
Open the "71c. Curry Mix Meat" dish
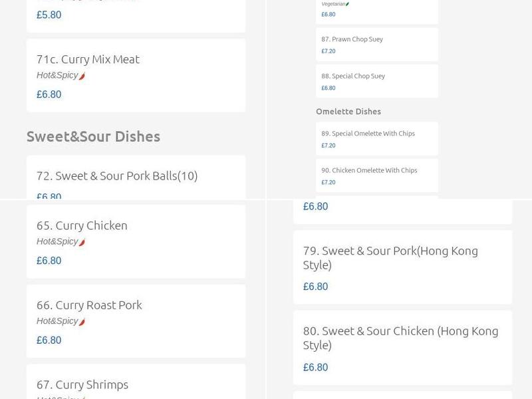pyautogui.click(x=88, y=59)
